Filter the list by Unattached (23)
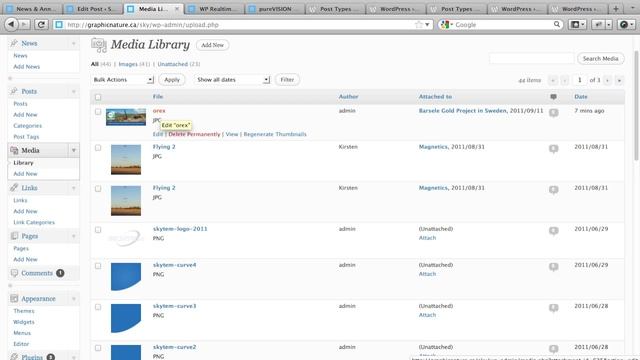The height and width of the screenshot is (360, 640). pyautogui.click(x=179, y=64)
